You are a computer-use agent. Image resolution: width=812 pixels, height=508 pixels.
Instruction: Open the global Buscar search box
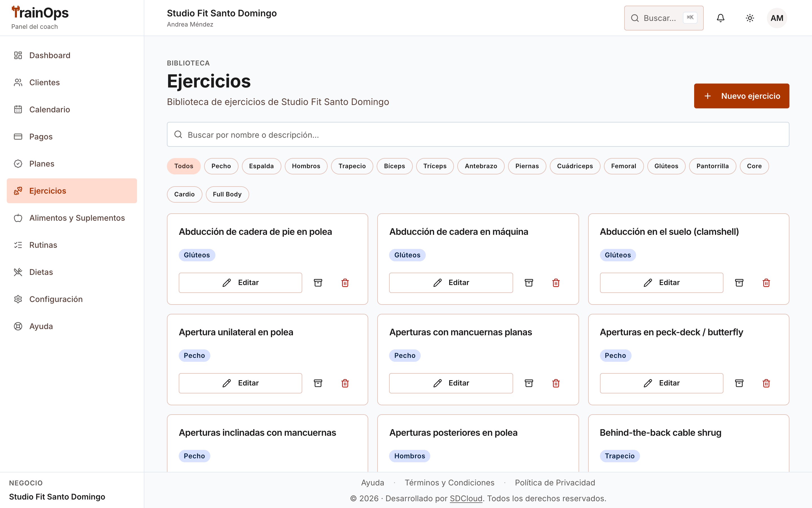tap(664, 18)
